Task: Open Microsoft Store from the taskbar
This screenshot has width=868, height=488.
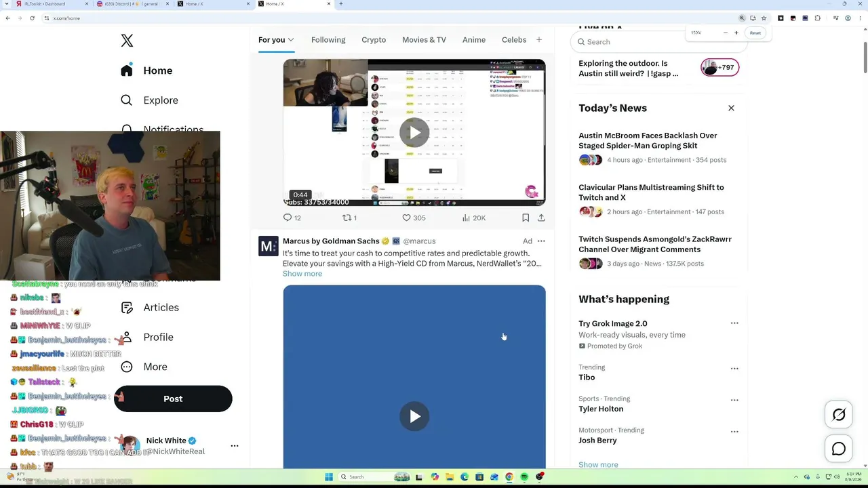Action: [x=479, y=477]
